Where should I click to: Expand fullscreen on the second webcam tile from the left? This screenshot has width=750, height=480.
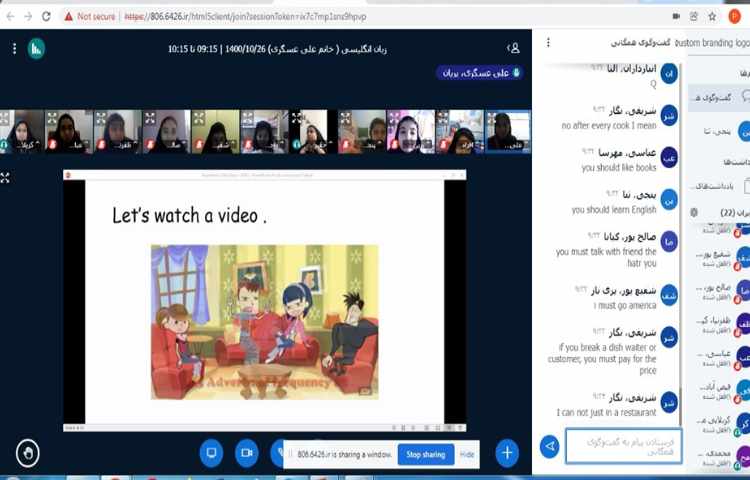pyautogui.click(x=53, y=118)
